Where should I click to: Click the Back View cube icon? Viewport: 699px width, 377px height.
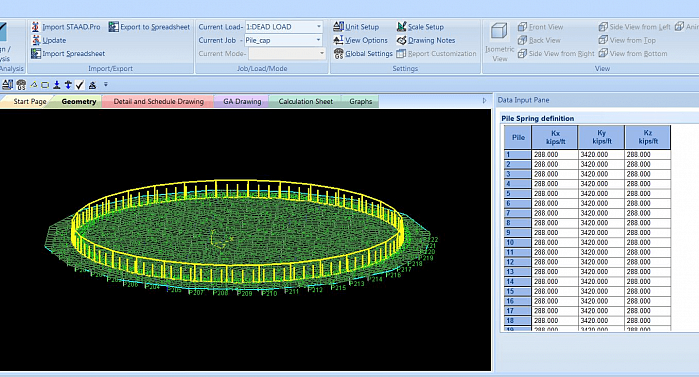tap(522, 40)
